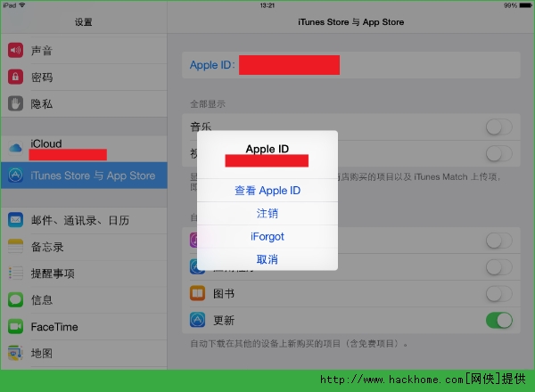Image resolution: width=535 pixels, height=392 pixels.
Task: Select iTunes Store 与 App Store row
Action: coord(84,176)
